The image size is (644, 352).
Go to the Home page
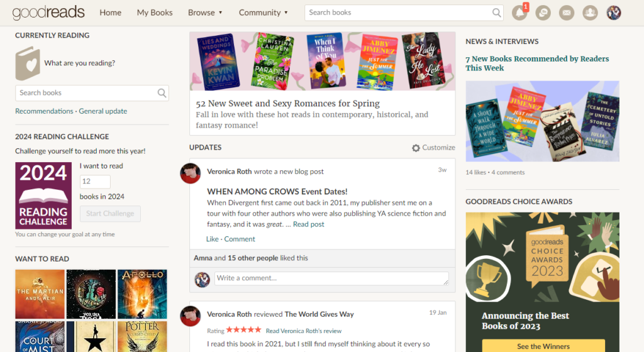point(111,13)
